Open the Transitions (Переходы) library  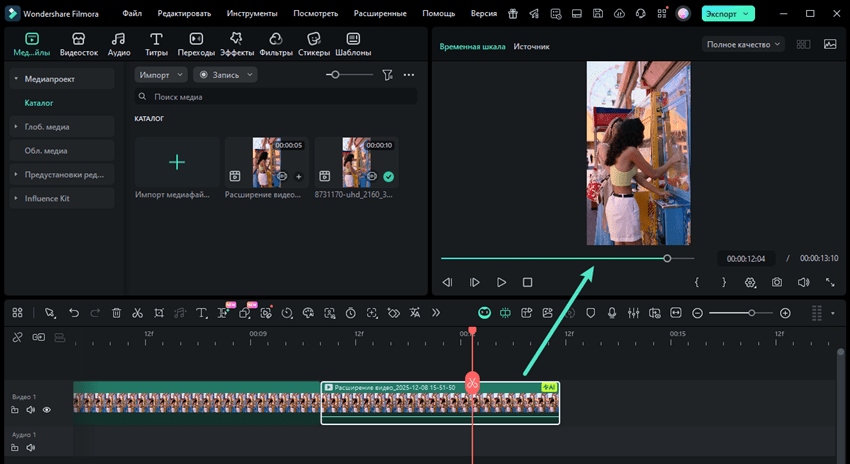pyautogui.click(x=196, y=44)
